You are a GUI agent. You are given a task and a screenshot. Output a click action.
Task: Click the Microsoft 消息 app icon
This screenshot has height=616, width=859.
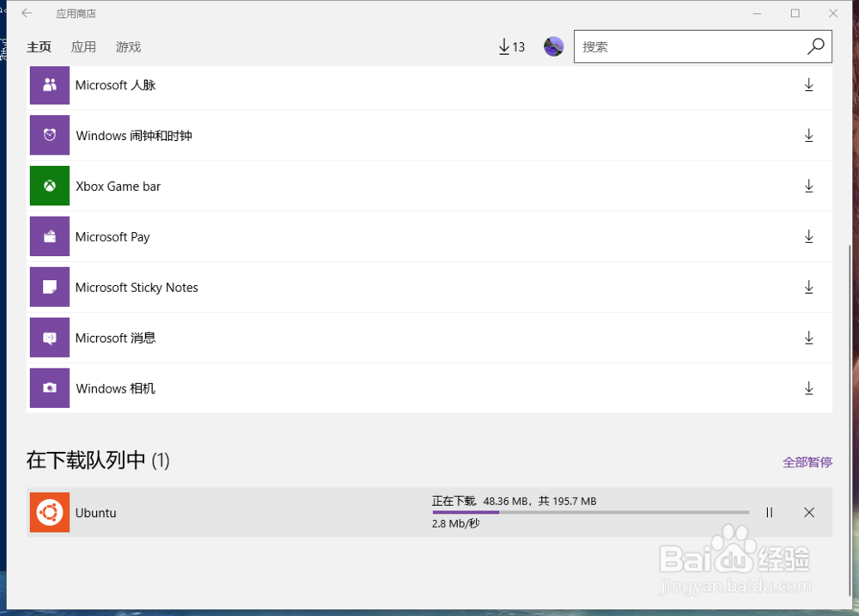click(49, 338)
